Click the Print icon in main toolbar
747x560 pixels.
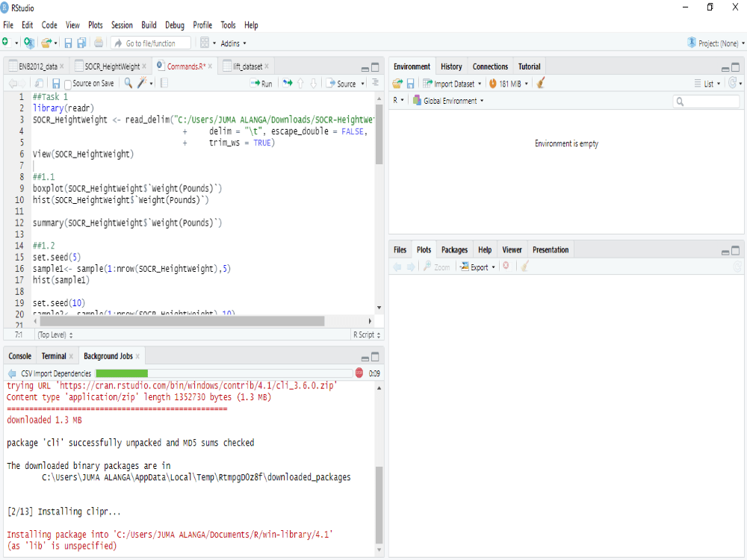[99, 43]
